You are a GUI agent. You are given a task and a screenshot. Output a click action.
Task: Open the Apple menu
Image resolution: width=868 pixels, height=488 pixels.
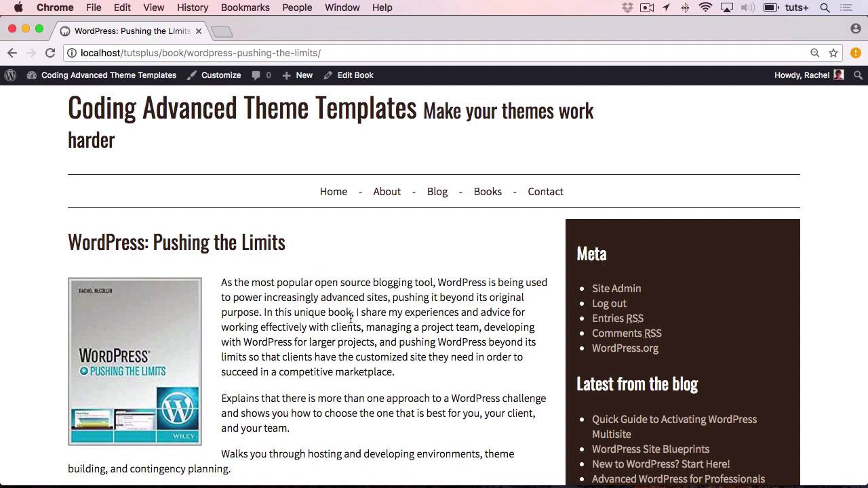(x=18, y=7)
